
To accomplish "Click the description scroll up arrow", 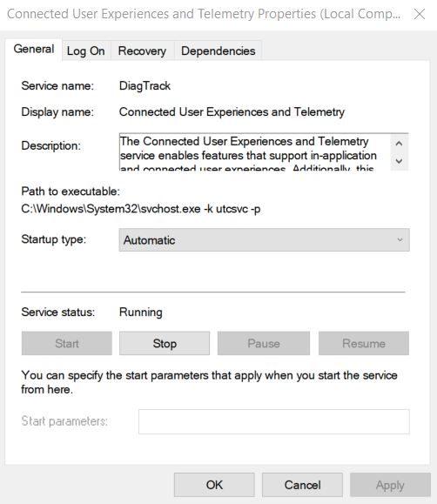I will click(399, 144).
